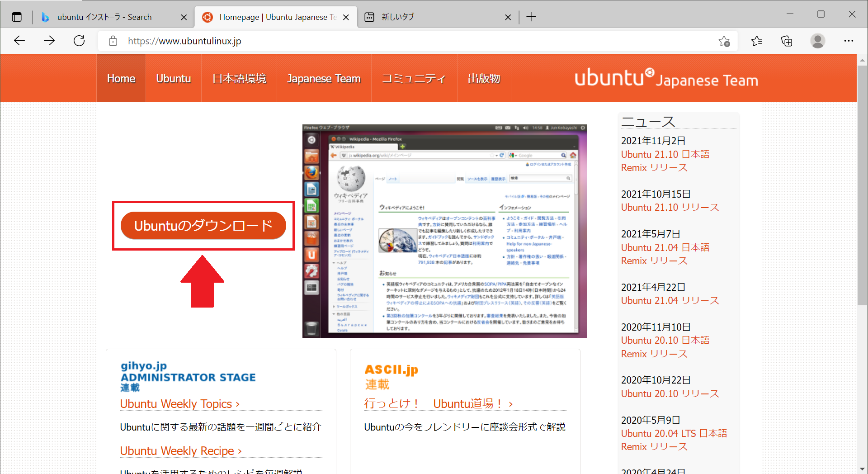
Task: Open the Favorites bar icon
Action: click(x=756, y=41)
